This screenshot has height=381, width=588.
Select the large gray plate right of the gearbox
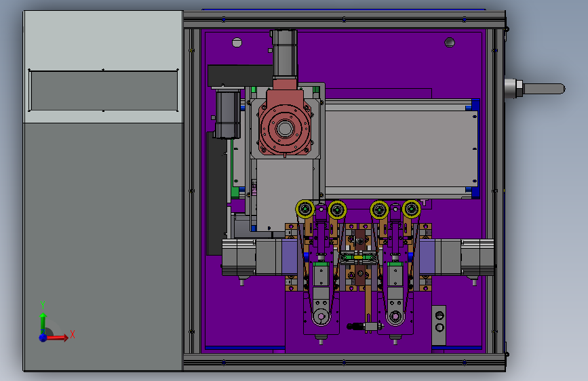[x=401, y=148]
